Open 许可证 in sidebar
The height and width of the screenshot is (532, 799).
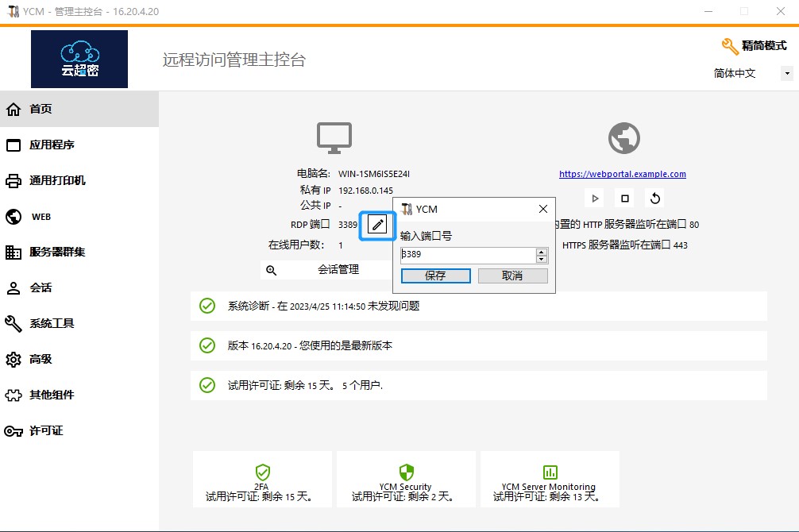click(x=46, y=430)
